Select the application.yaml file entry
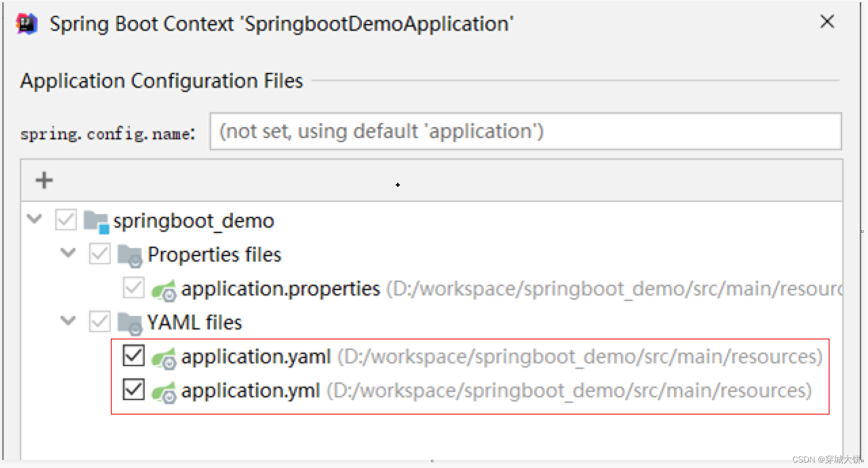Viewport: 868px width, 468px height. (x=256, y=357)
